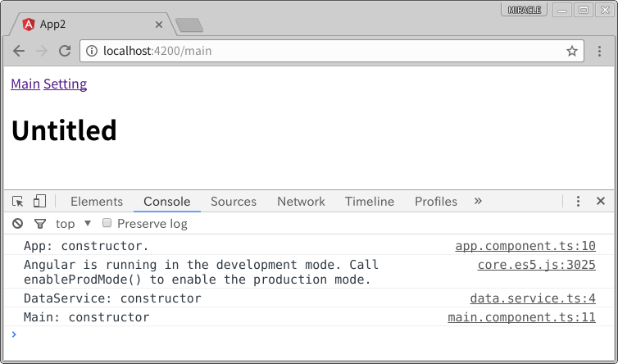Click the address bar showing localhost:4200/main
This screenshot has height=364, width=618.
click(x=328, y=51)
